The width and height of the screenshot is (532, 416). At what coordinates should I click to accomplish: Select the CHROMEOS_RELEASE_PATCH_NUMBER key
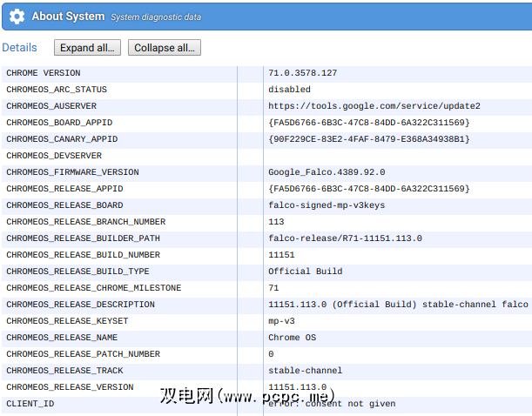coord(83,354)
